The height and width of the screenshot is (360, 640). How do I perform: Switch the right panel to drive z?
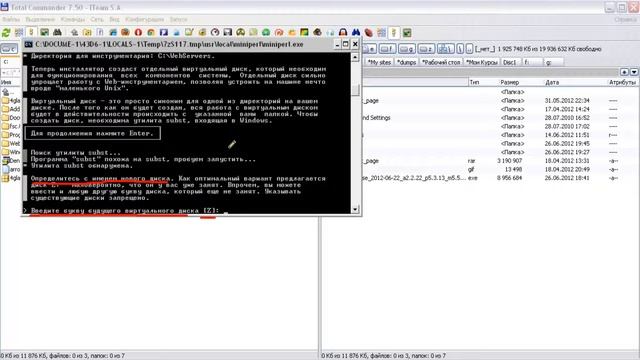pos(426,49)
